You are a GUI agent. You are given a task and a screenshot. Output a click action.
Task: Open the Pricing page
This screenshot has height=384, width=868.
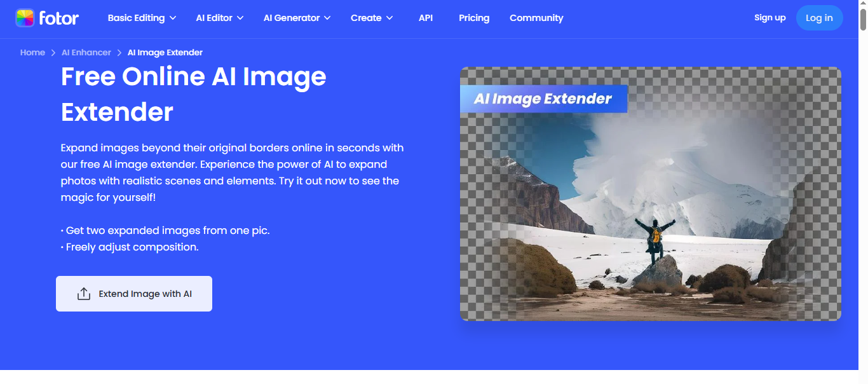pyautogui.click(x=474, y=18)
